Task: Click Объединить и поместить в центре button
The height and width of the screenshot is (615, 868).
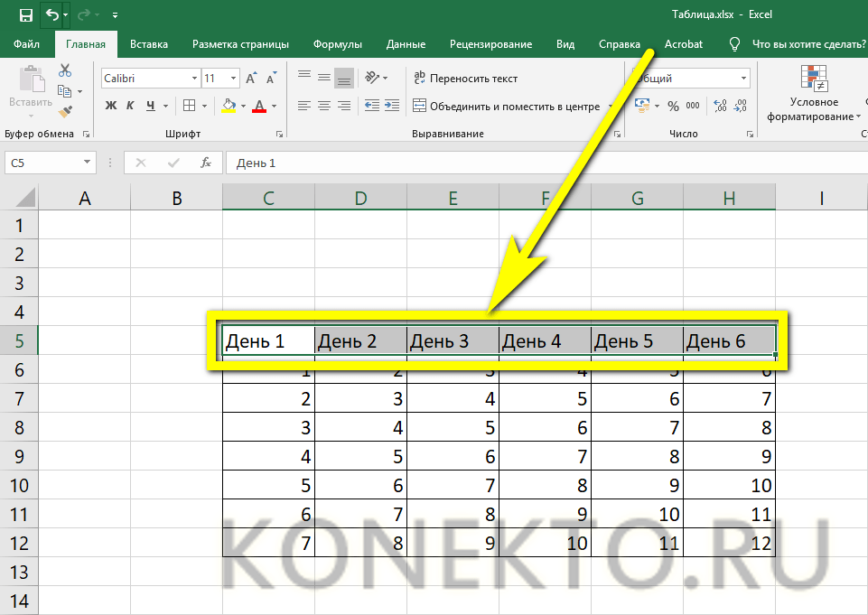Action: 507,106
